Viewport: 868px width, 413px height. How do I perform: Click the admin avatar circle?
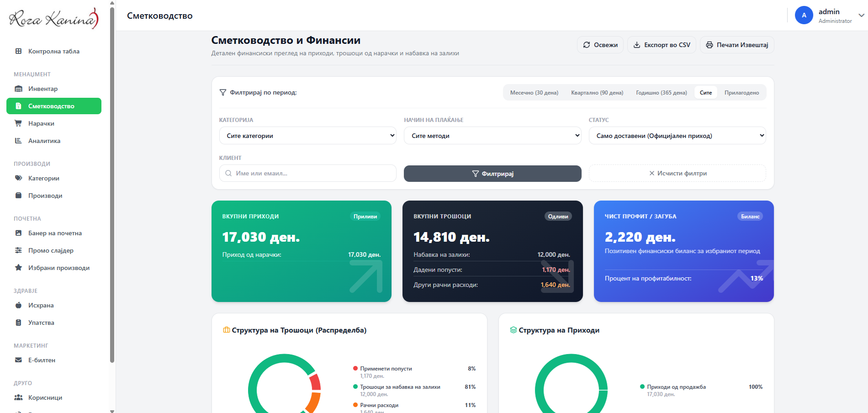click(x=804, y=15)
